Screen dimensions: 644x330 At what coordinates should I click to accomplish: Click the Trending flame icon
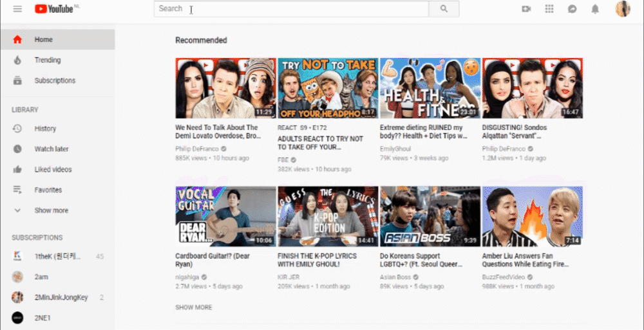17,60
